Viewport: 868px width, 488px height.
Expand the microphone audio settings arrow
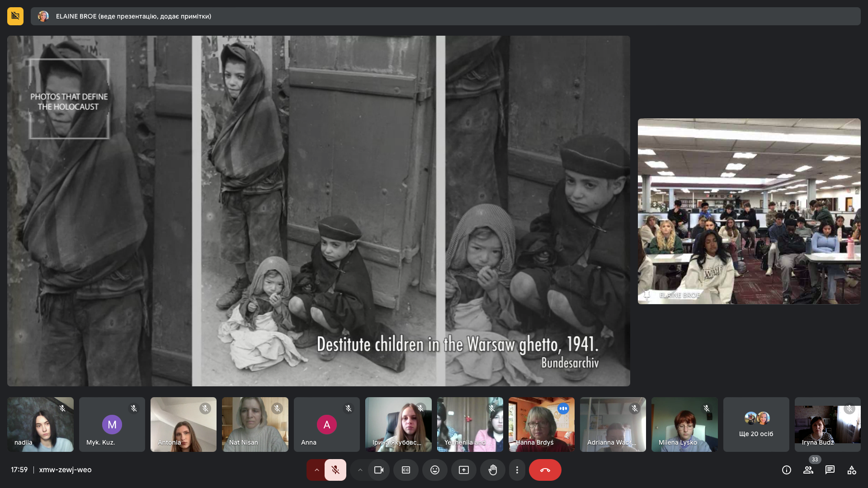click(x=316, y=470)
